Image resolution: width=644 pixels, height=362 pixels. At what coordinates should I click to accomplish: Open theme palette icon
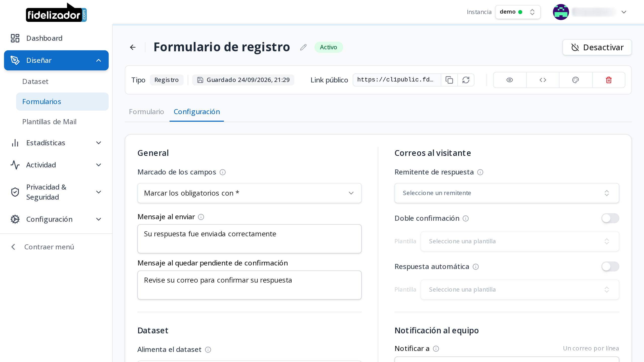point(576,80)
